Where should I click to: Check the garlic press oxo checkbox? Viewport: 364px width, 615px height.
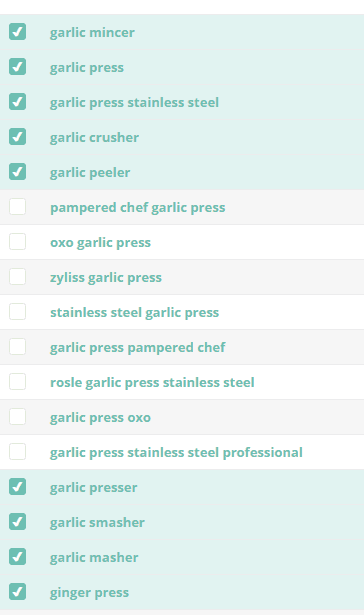(x=18, y=417)
